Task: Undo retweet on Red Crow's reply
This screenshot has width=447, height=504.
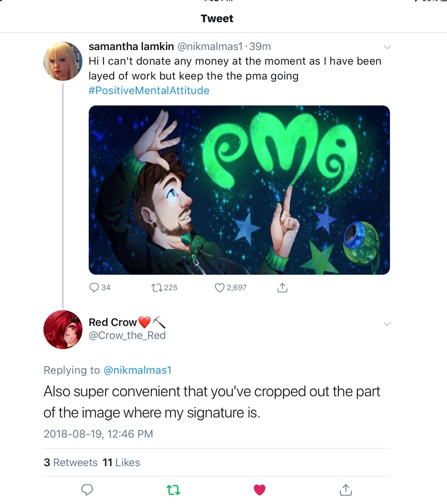Action: click(x=173, y=490)
